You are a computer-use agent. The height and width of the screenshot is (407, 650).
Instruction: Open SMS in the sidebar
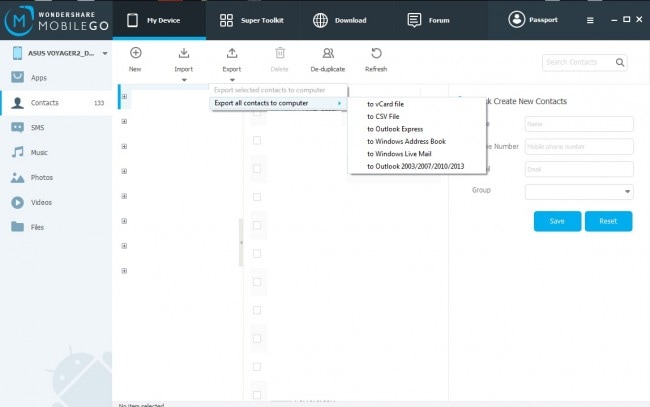(x=56, y=128)
